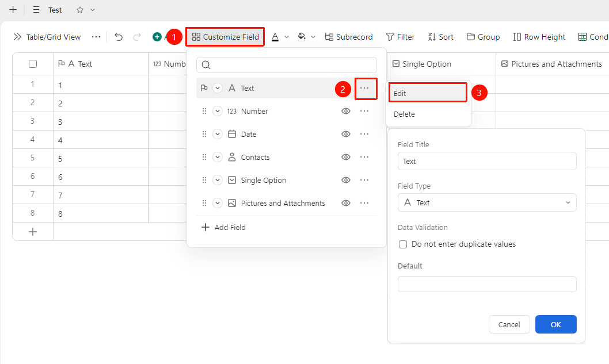The image size is (609, 364).
Task: Click the font color underline icon
Action: (275, 37)
